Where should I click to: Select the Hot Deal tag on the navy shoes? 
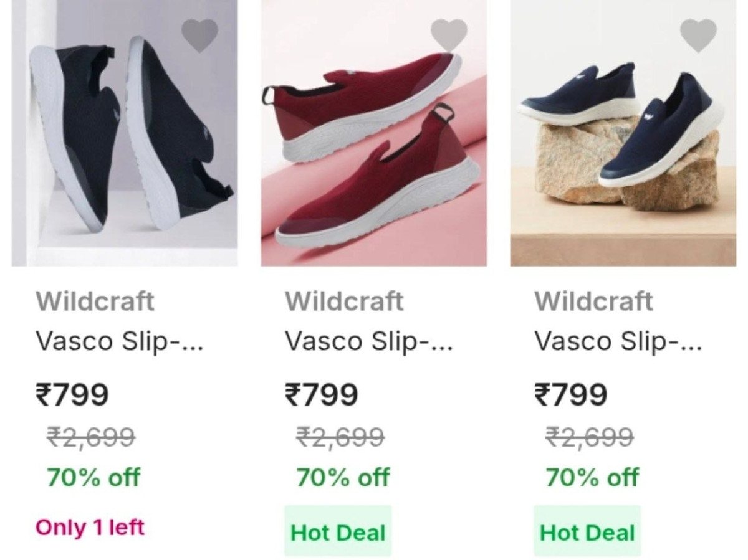(x=587, y=533)
